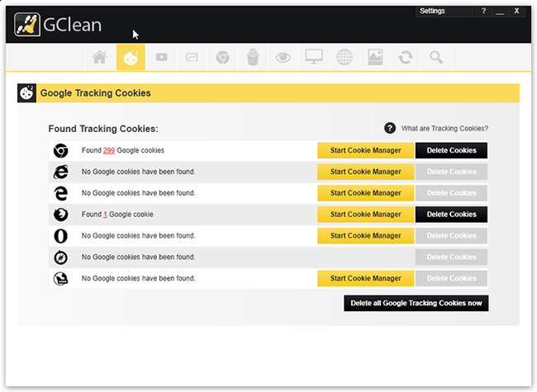This screenshot has height=392, width=537.
Task: Click Delete all Google Tracking Cookies now
Action: click(416, 303)
